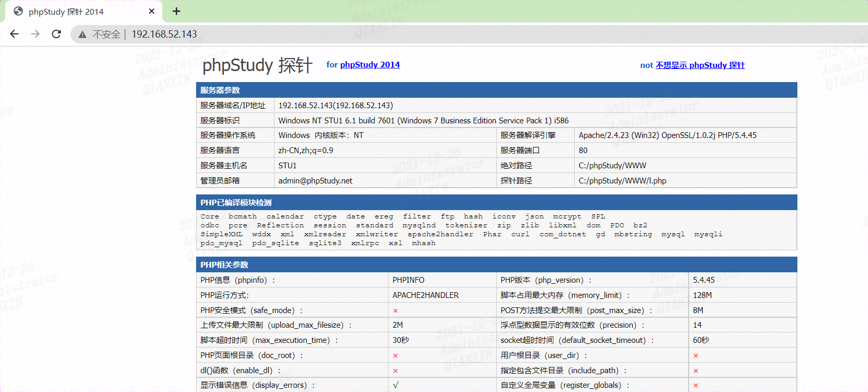
Task: Click the APACHE2HANDLER run mode value
Action: pos(426,295)
